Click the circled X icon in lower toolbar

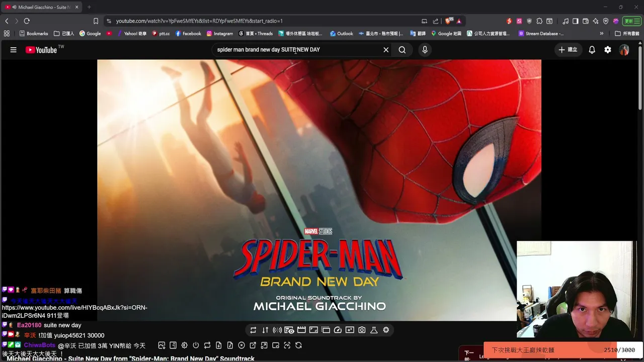click(242, 345)
